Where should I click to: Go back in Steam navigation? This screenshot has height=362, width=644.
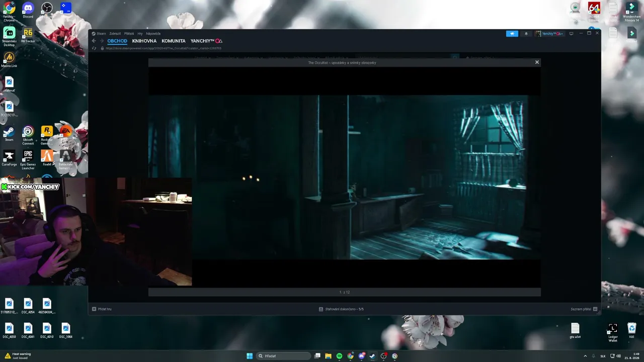point(94,41)
